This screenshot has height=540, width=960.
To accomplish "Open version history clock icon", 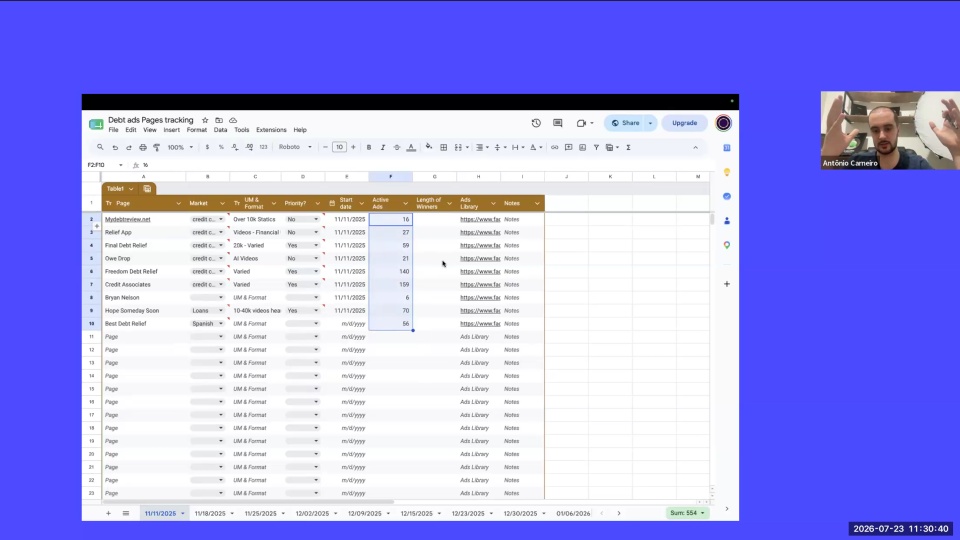I will click(x=536, y=123).
